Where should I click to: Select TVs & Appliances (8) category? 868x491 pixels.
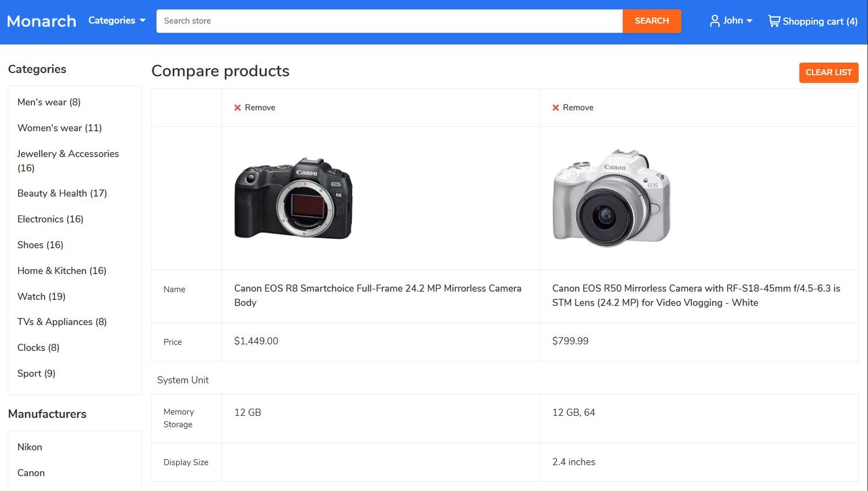(62, 322)
